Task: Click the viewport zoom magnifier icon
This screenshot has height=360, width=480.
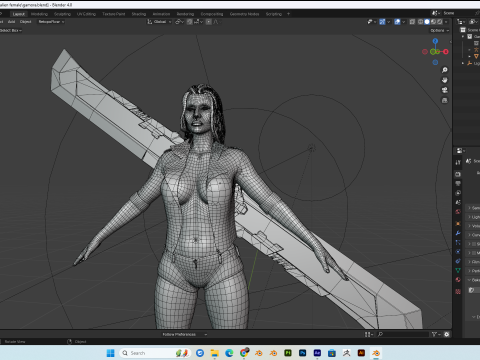Action: click(x=444, y=70)
